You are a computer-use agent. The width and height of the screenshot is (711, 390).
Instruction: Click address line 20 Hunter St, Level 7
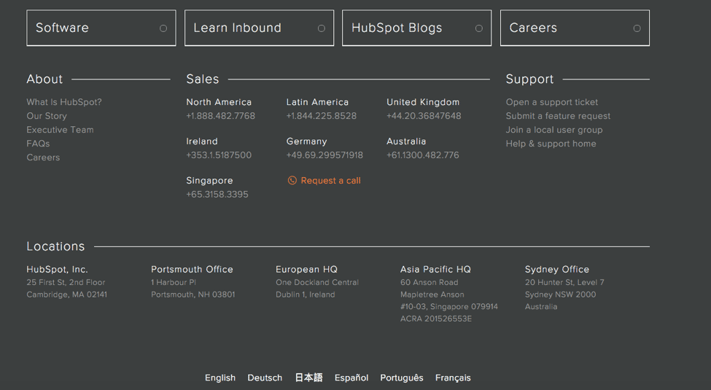point(565,282)
